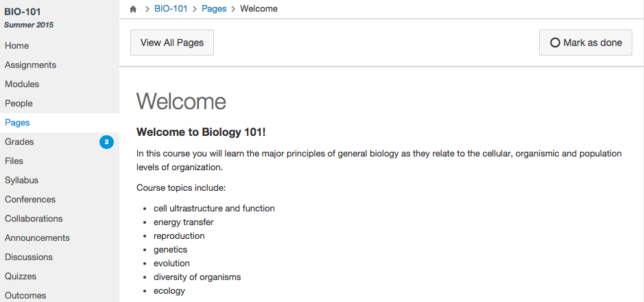Open Grades in the sidebar
This screenshot has width=644, height=302.
19,142
